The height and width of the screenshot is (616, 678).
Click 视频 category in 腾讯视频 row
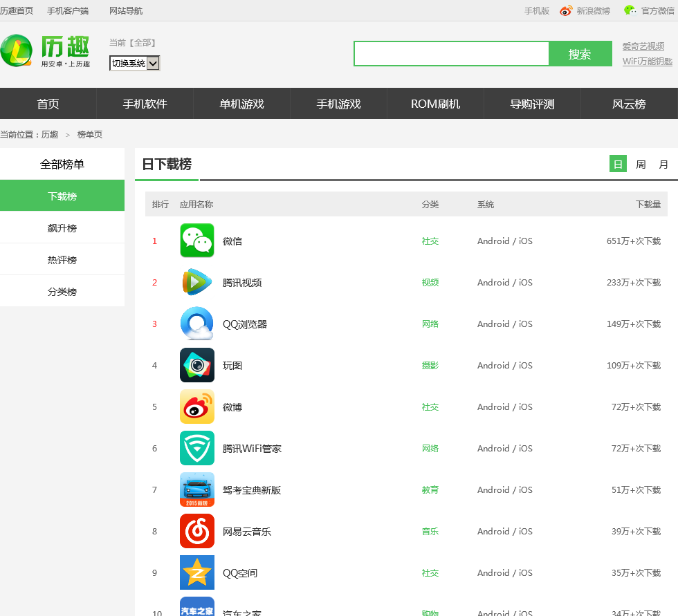430,283
